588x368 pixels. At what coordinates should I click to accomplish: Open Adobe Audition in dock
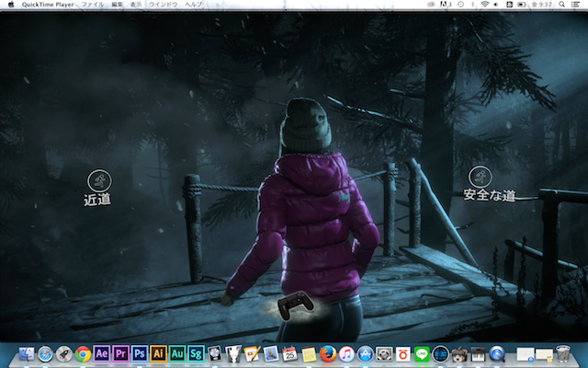pos(177,353)
